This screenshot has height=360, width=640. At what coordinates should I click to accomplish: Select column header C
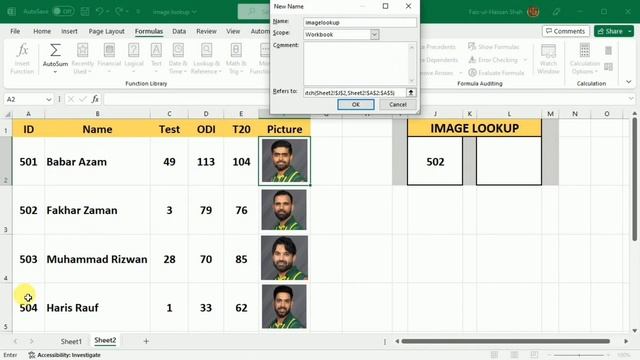(x=169, y=114)
